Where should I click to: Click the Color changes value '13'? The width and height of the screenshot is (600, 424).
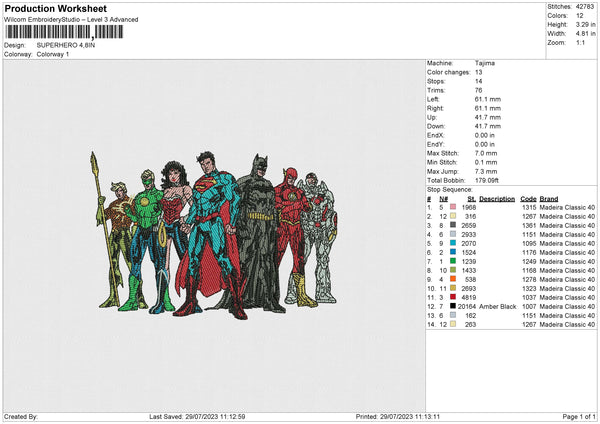478,72
